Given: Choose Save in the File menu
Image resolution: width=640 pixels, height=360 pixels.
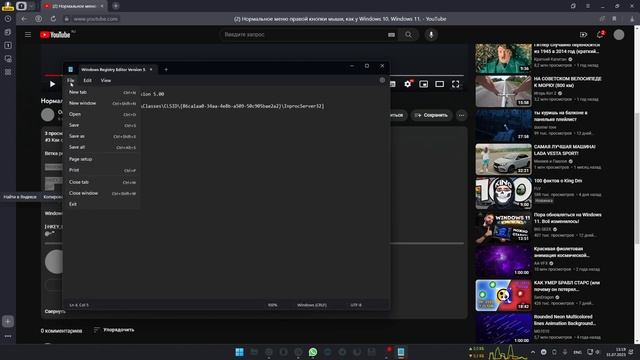Looking at the screenshot, I should coord(102,125).
